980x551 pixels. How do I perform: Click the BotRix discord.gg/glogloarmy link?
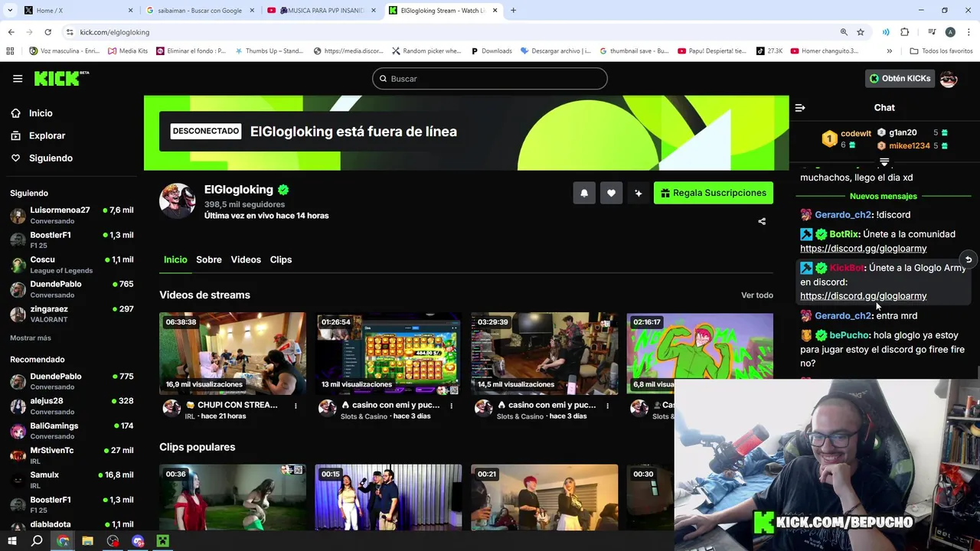pyautogui.click(x=863, y=249)
